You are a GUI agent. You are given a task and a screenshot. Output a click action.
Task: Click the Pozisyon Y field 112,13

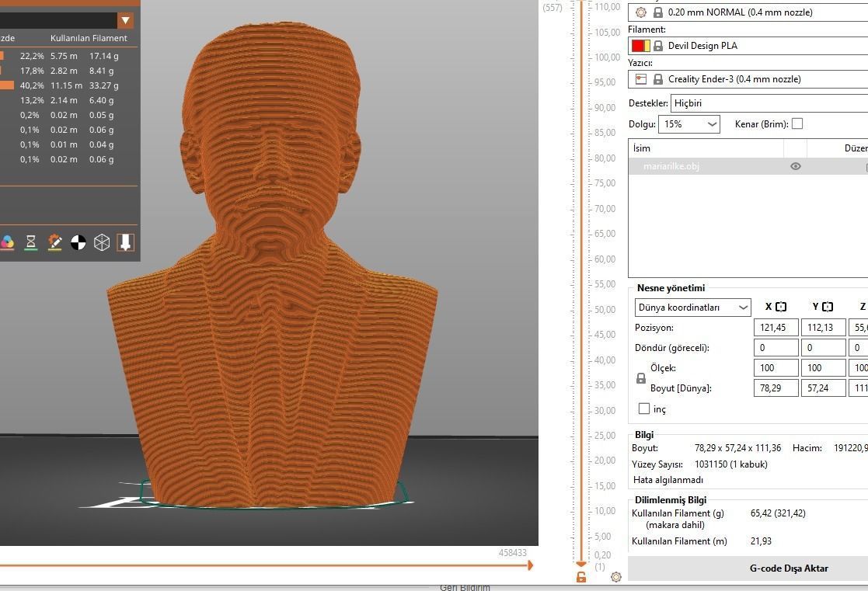[x=823, y=327]
